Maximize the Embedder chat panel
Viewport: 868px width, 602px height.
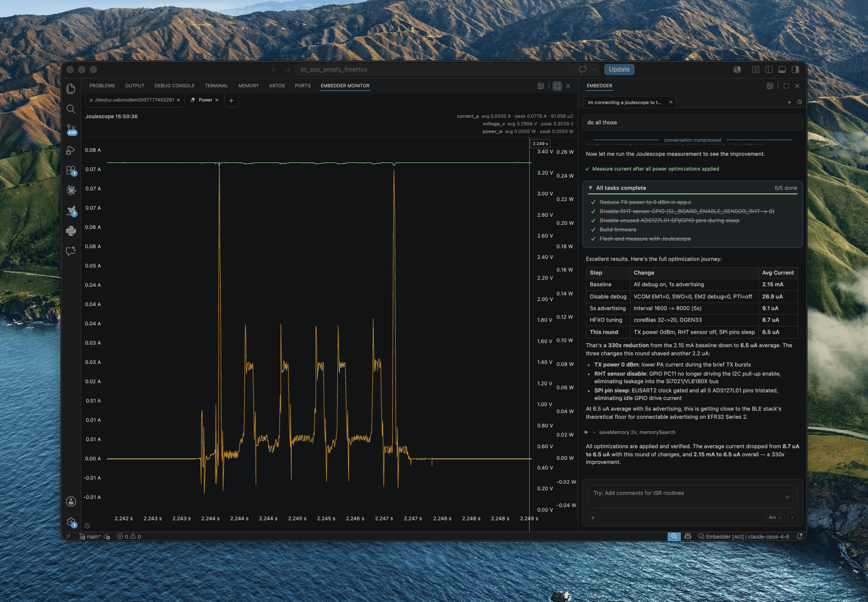(786, 86)
